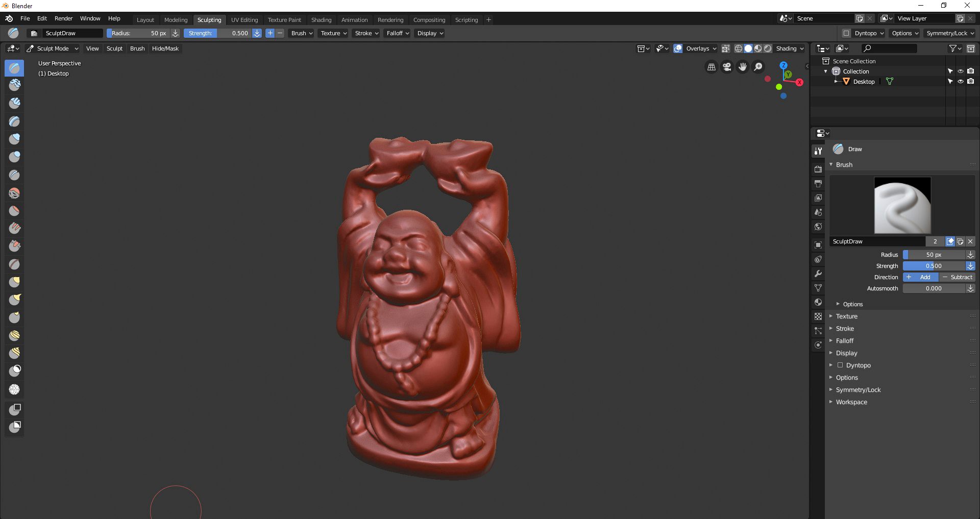Viewport: 980px width, 519px height.
Task: Click the Blender logo menu icon
Action: tap(9, 18)
